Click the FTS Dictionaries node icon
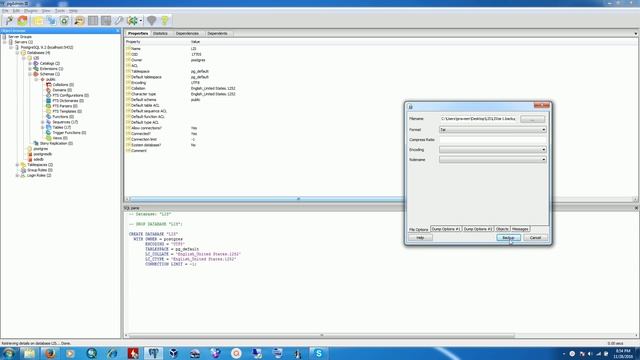Viewport: 640px width, 360px height. [49, 100]
